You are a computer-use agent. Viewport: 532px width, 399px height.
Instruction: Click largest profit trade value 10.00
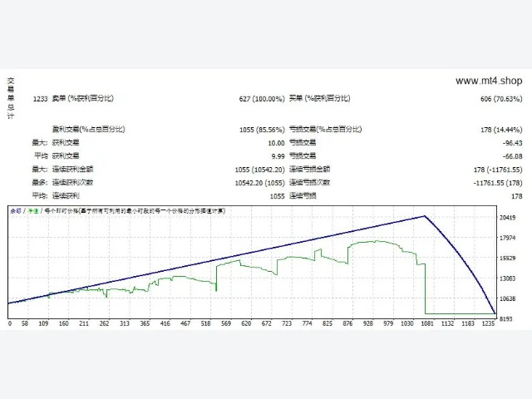[x=276, y=143]
